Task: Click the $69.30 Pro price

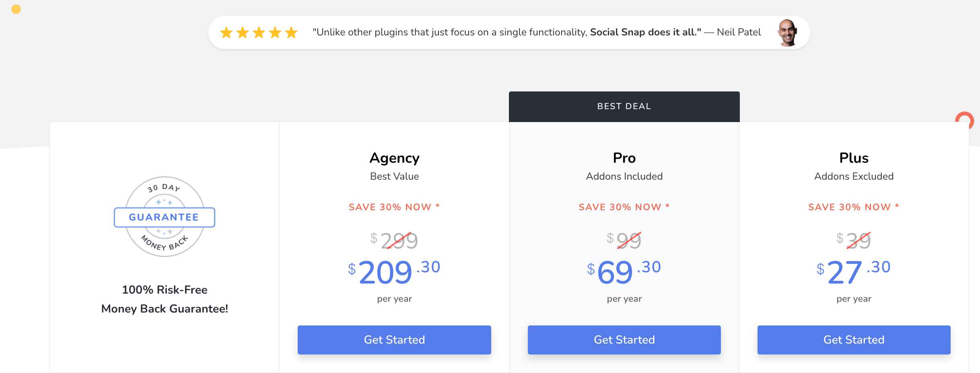Action: pos(624,272)
